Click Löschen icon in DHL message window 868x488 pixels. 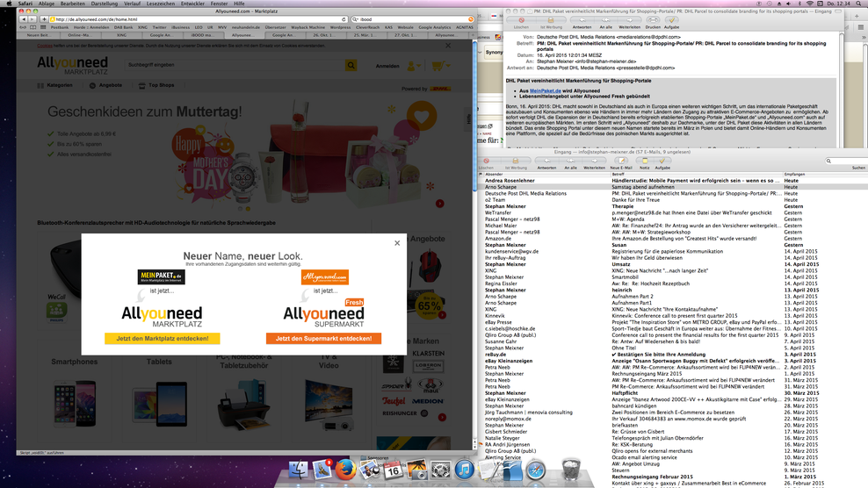521,22
